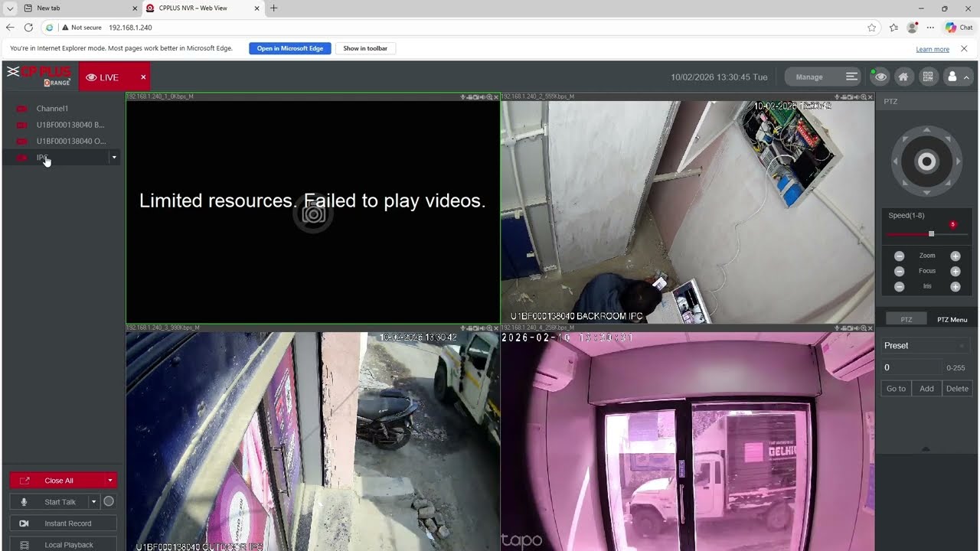The height and width of the screenshot is (551, 980).
Task: Open the Preset dropdown
Action: (926, 346)
